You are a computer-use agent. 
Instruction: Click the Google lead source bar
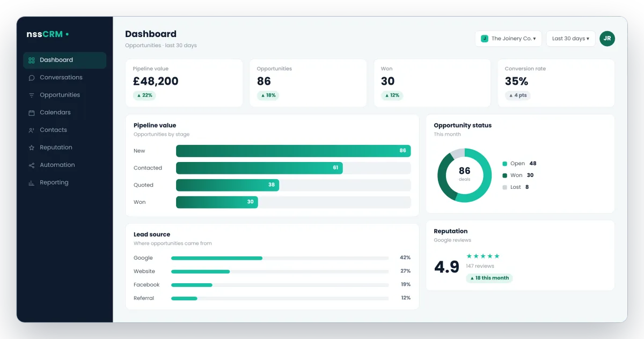217,258
